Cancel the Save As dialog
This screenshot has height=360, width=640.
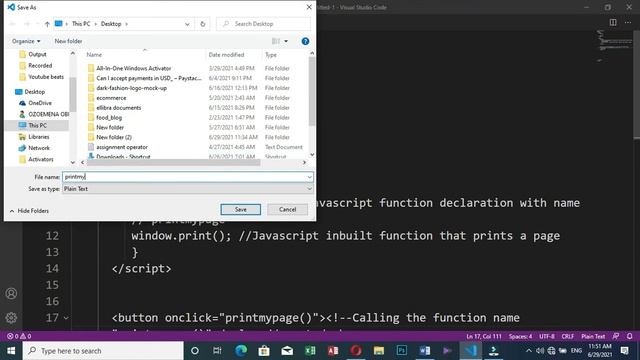(287, 209)
